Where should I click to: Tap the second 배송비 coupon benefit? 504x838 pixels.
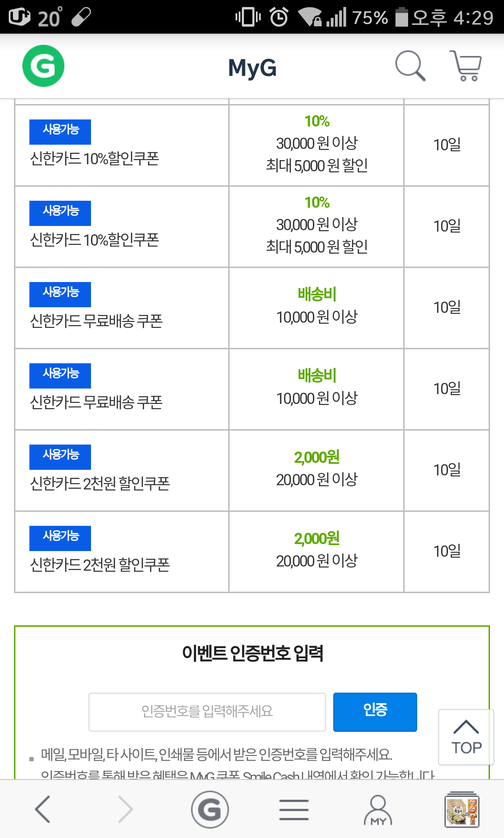tap(317, 375)
